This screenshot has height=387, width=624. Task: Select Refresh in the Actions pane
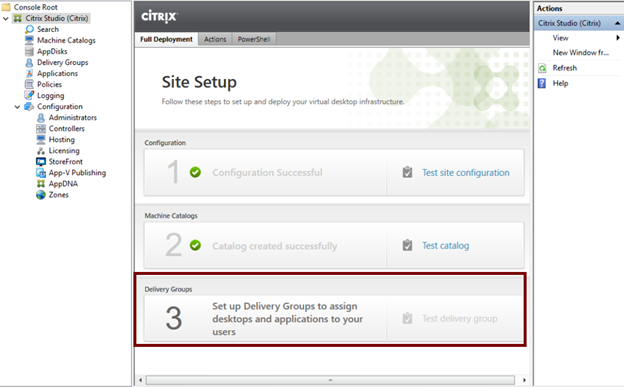565,68
